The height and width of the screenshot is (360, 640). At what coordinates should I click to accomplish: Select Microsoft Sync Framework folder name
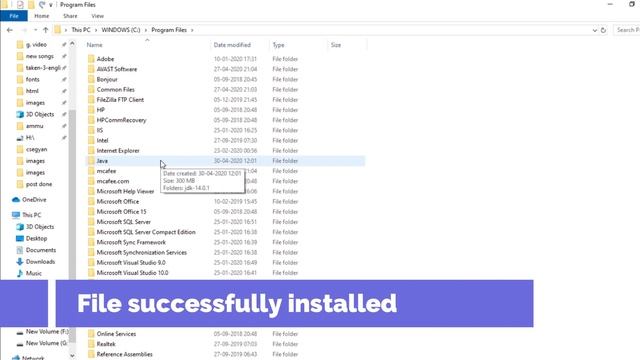point(131,242)
